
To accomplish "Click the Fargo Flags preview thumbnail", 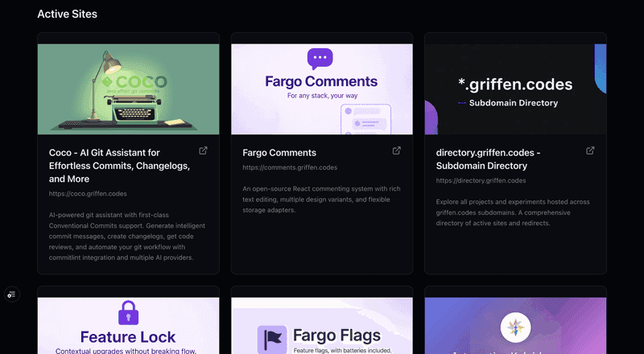I will [x=322, y=326].
